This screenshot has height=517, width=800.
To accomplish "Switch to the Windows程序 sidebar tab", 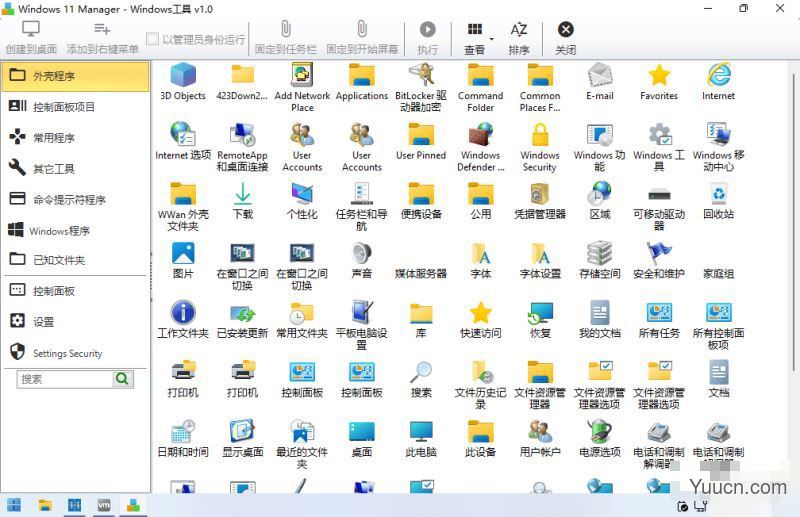I will pyautogui.click(x=76, y=230).
